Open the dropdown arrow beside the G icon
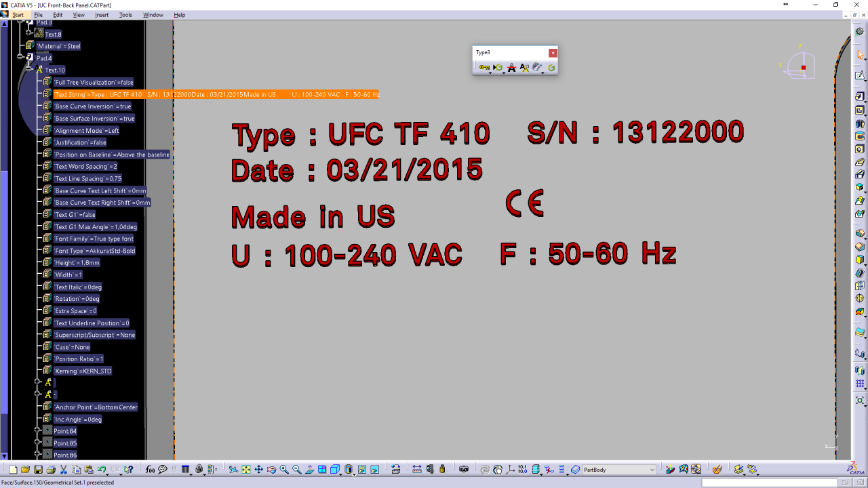This screenshot has height=488, width=868. pos(504,73)
